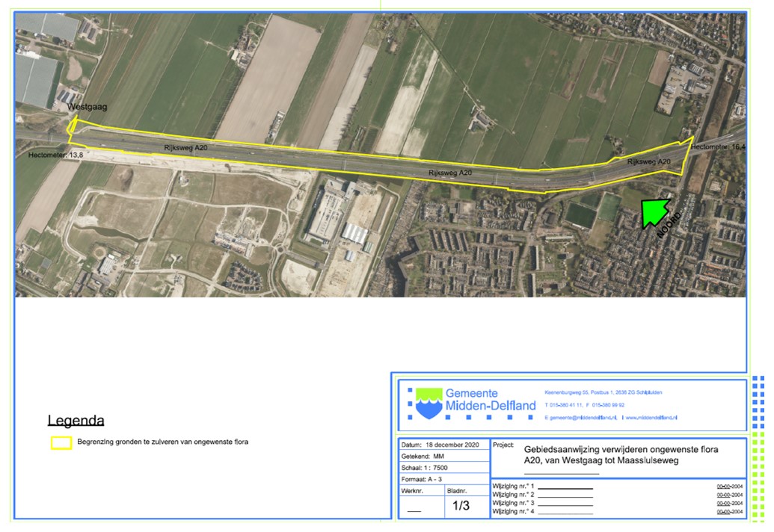Click the project title Gebiedsaanwijzing verwijderen ongewenste flora
This screenshot has width=774, height=532.
[616, 449]
